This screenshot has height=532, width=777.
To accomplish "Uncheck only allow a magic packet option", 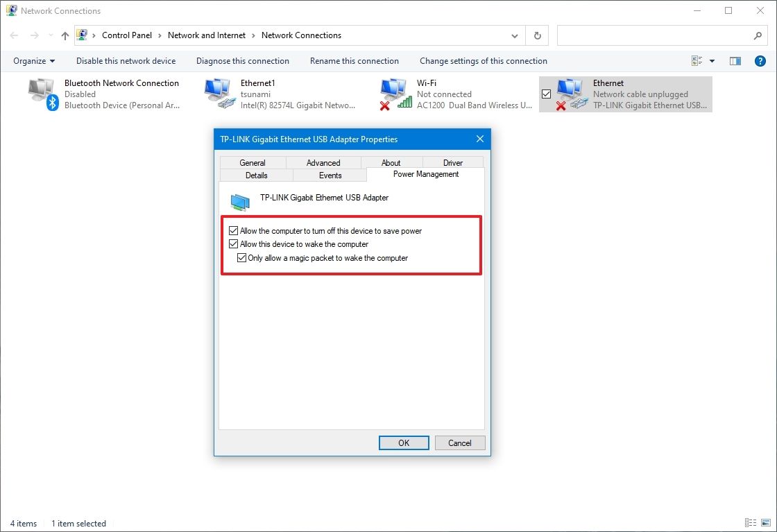I will coord(241,257).
